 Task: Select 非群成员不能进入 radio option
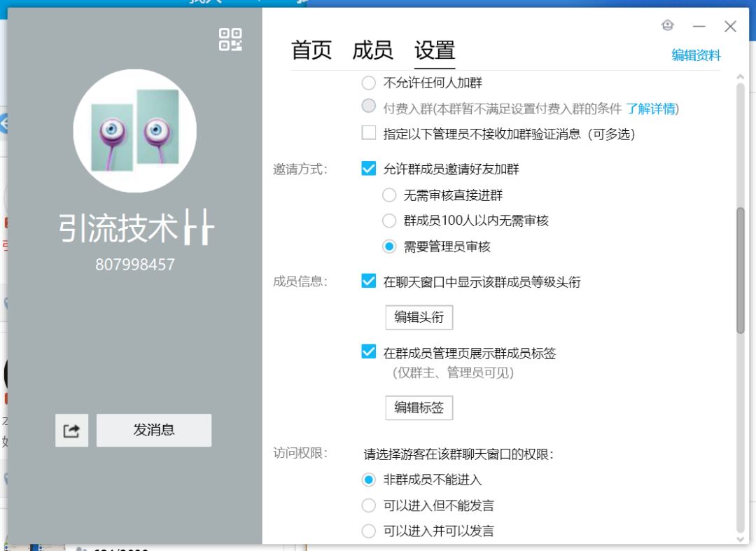click(368, 480)
